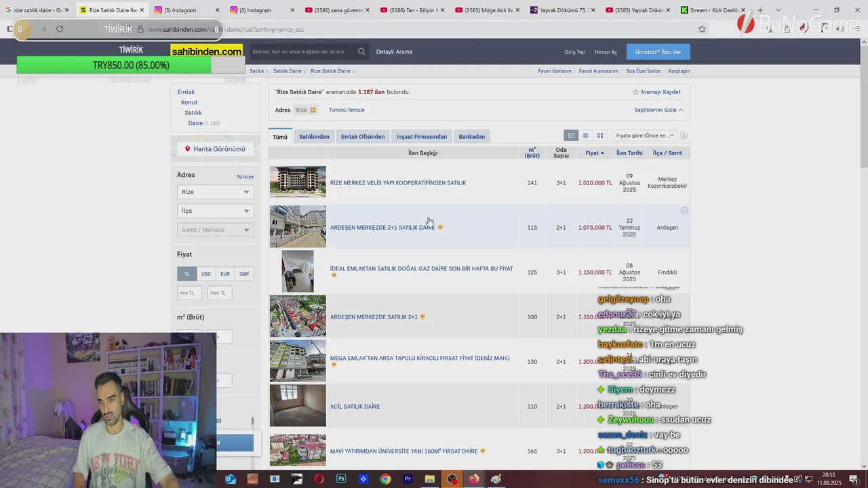Open the Rize province dropdown
The width and height of the screenshot is (868, 488).
pos(215,192)
